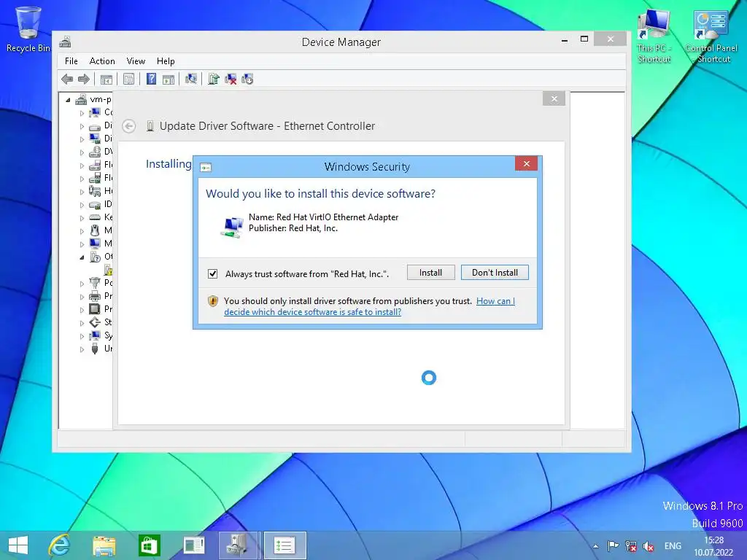747x560 pixels.
Task: Open the Help menu
Action: click(166, 61)
